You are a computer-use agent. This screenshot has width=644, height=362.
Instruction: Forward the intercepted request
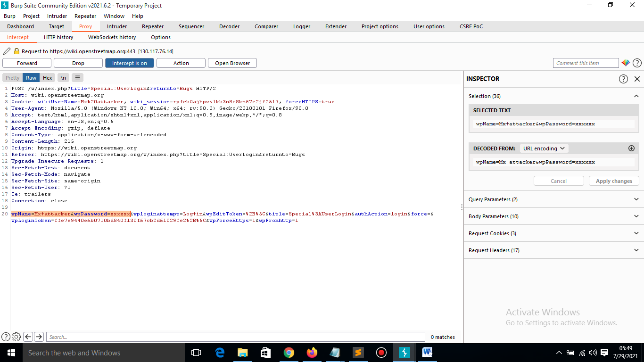pyautogui.click(x=27, y=63)
